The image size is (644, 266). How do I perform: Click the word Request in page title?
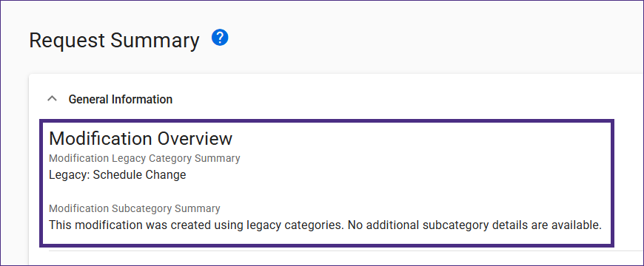67,41
